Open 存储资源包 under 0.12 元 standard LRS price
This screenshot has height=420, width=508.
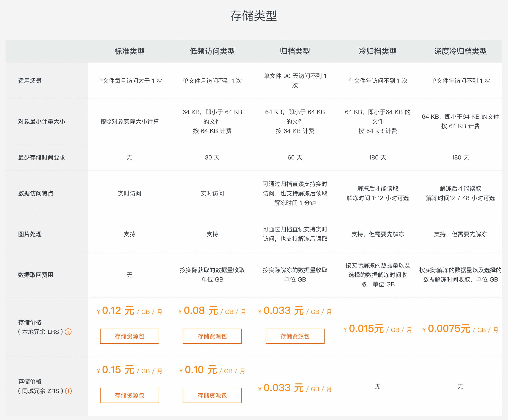129,336
